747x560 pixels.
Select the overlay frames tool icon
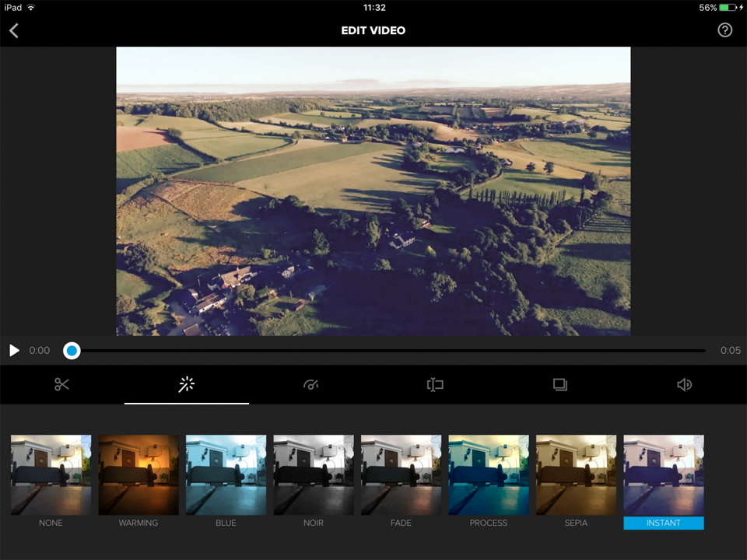click(560, 384)
